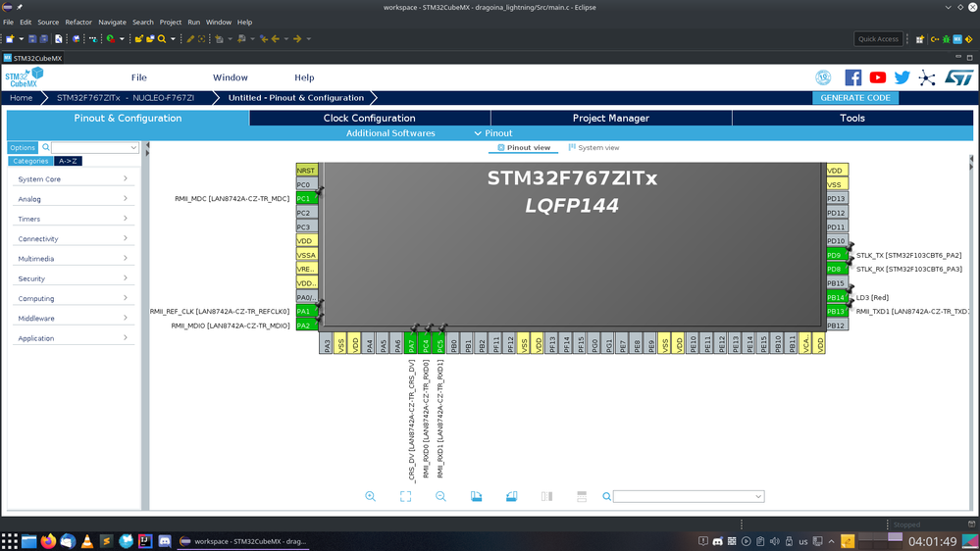Image resolution: width=980 pixels, height=551 pixels.
Task: Click Home breadcrumb
Action: pos(22,97)
